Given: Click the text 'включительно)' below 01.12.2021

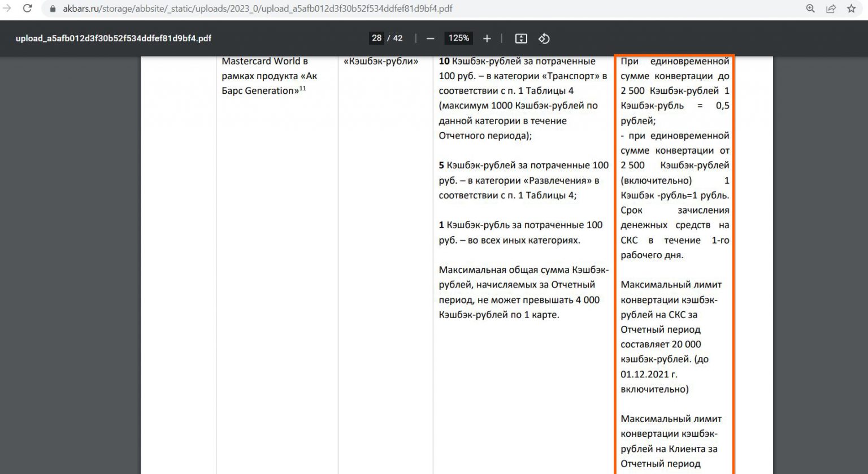Looking at the screenshot, I should [654, 389].
